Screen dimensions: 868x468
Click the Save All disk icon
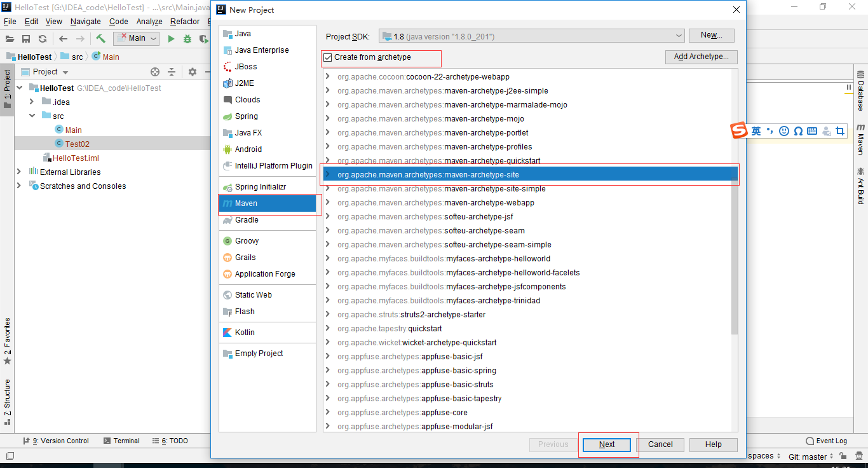[x=26, y=39]
